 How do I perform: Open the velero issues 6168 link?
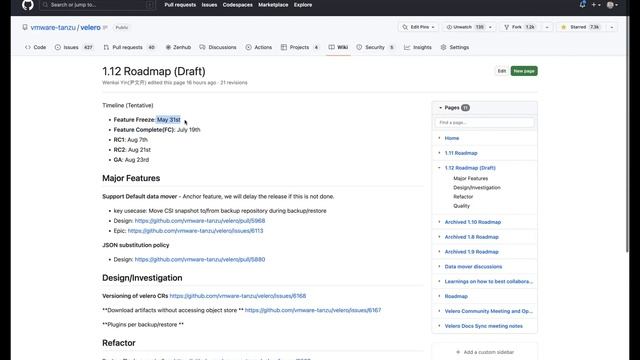pos(238,296)
